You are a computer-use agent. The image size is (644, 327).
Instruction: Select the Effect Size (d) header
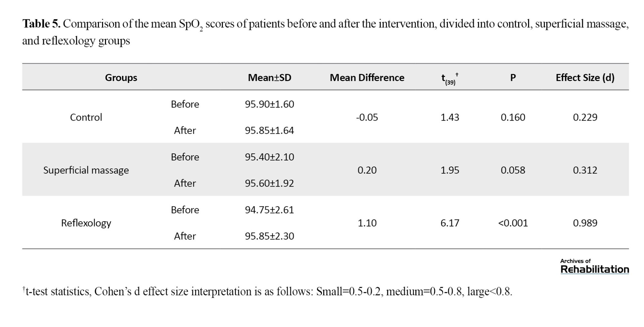[585, 77]
